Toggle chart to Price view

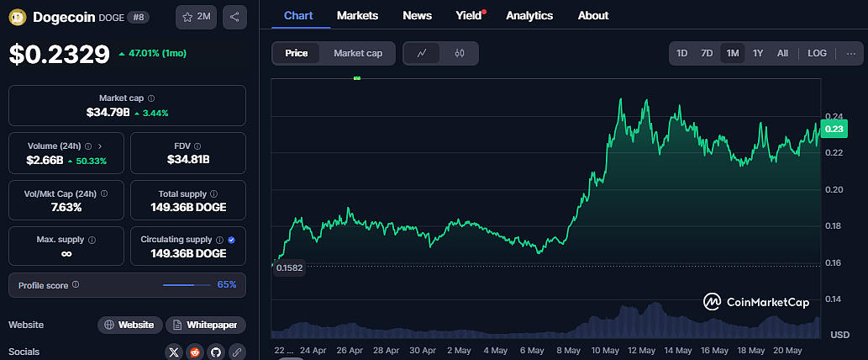pyautogui.click(x=296, y=53)
